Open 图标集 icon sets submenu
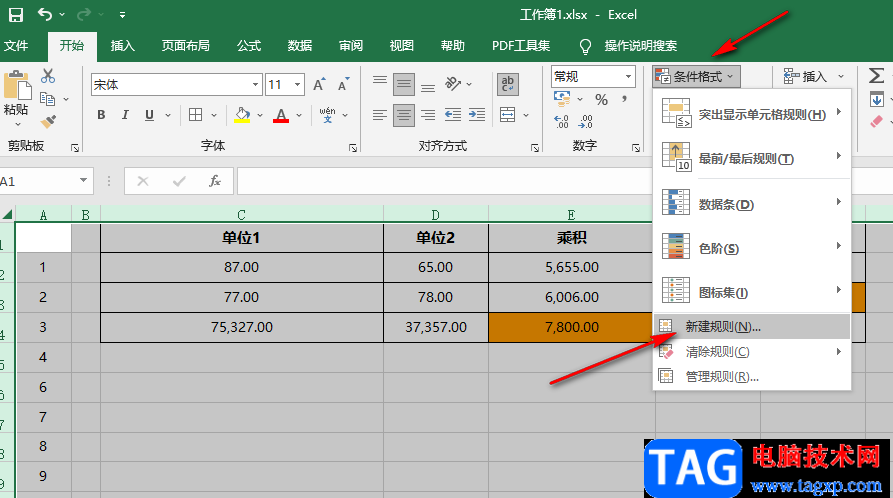This screenshot has height=498, width=893. coord(752,291)
